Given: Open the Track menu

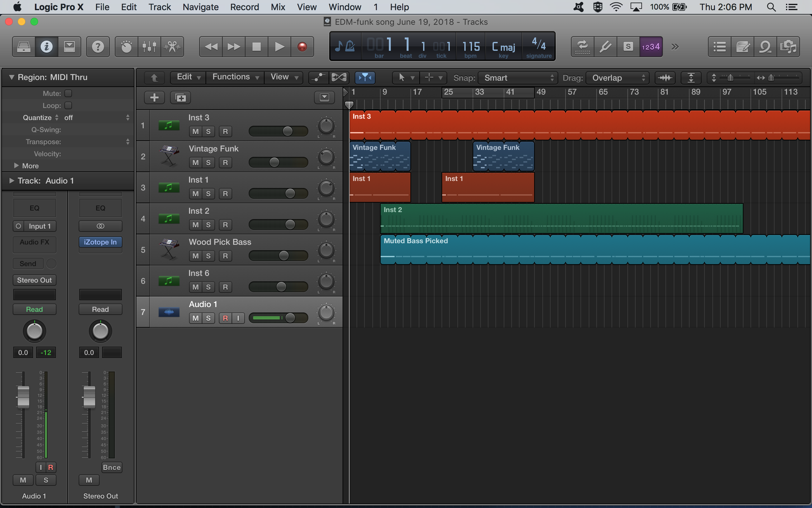Looking at the screenshot, I should point(160,7).
